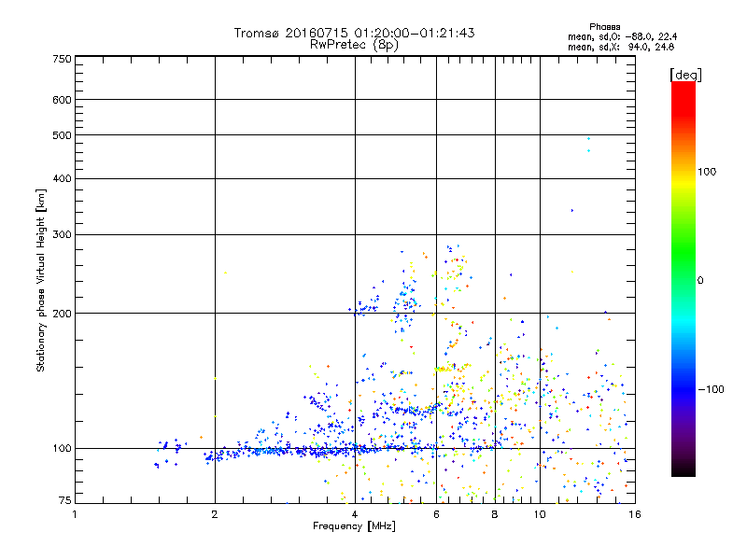Screen dimensions: 747x560
Task: Click the 'Stationary phase Virtual Height [km]' axis title
Action: pyautogui.click(x=41, y=281)
